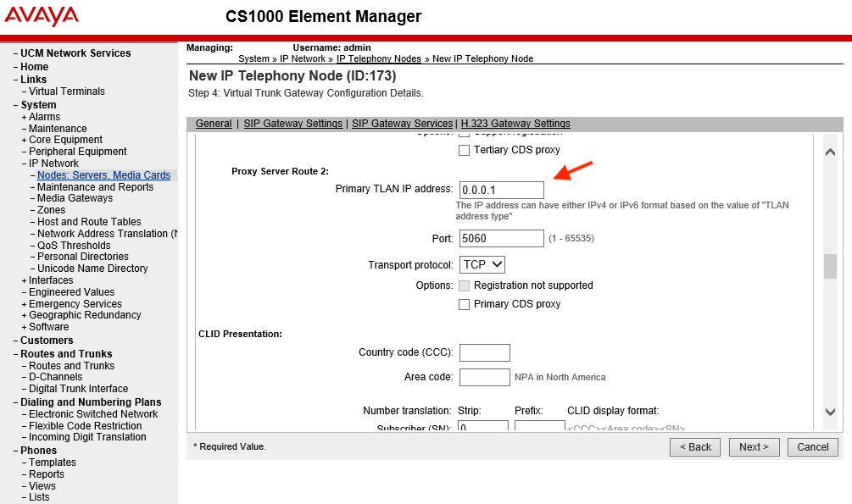Open Digital Trunk Interface

point(78,389)
